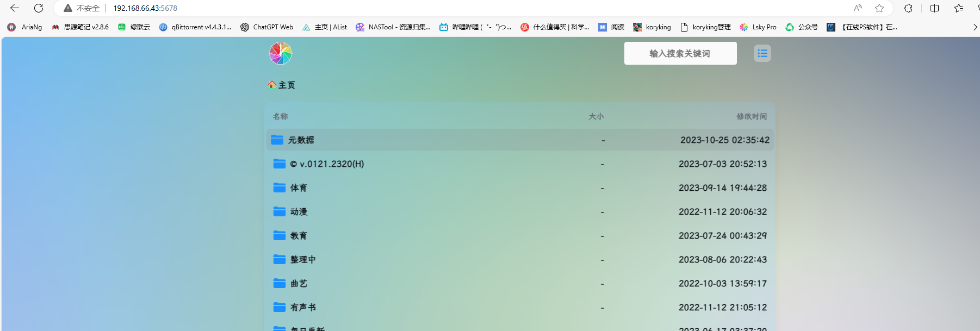Open browser extensions puzzle icon

tap(908, 8)
